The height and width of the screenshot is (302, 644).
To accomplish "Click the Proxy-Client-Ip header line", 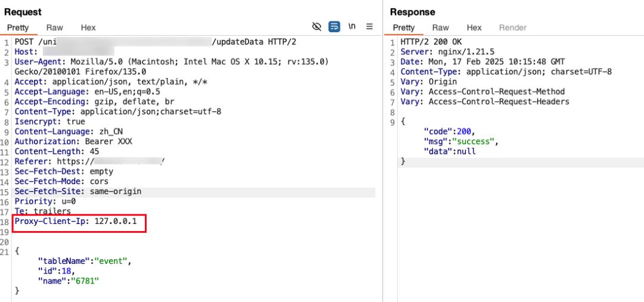I will click(76, 221).
